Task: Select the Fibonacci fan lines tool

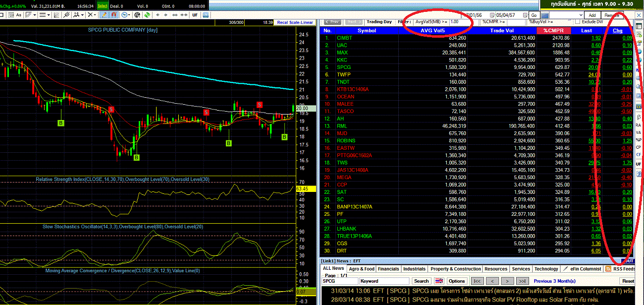Action: (x=56, y=15)
